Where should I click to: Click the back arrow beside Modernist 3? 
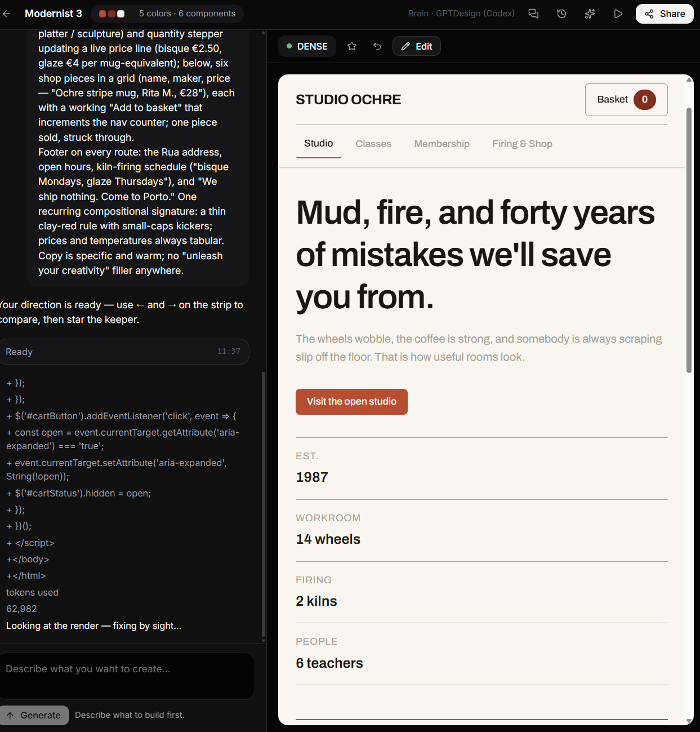point(7,14)
